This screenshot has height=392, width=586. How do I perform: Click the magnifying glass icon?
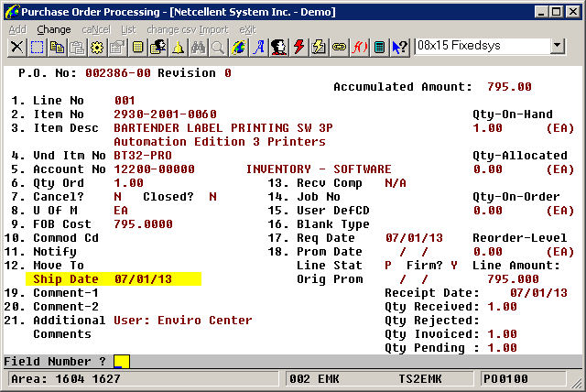tap(218, 48)
